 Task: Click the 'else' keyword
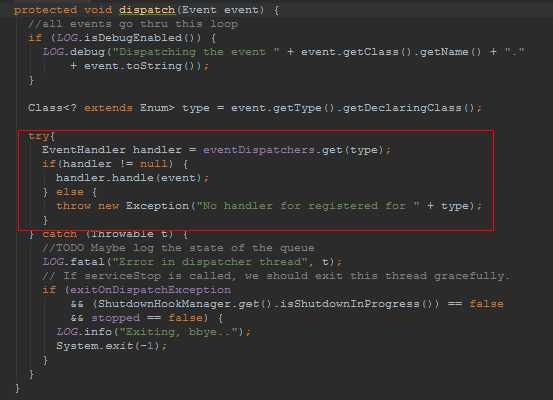[x=70, y=192]
